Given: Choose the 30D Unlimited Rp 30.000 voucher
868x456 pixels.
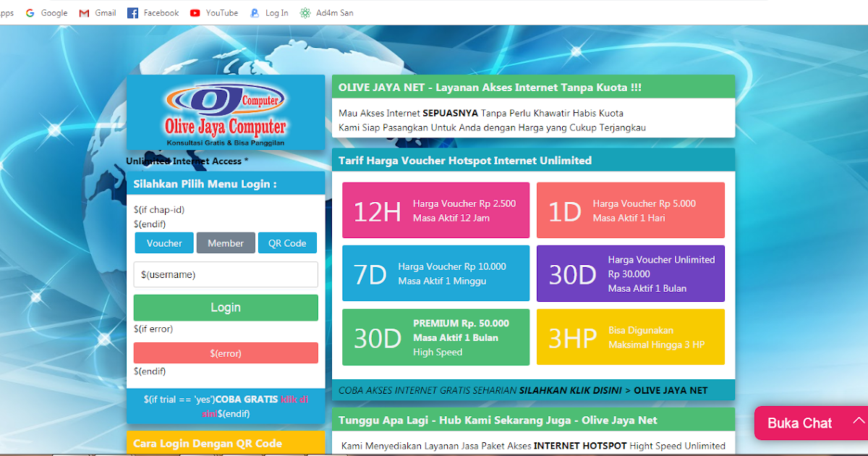Looking at the screenshot, I should [630, 274].
